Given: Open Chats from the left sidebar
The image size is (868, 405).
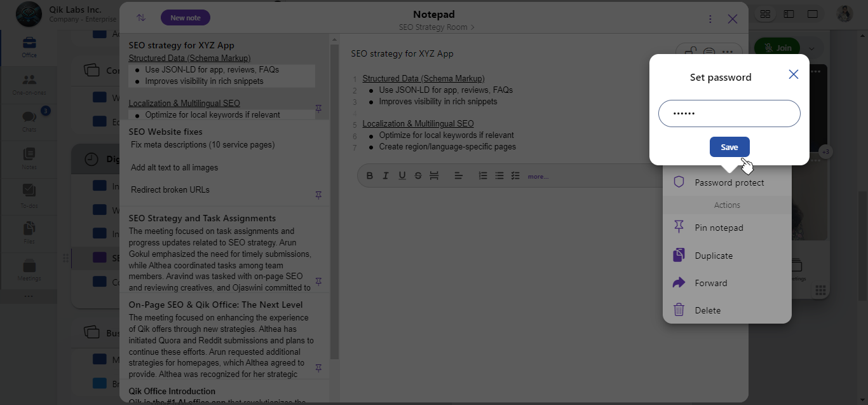Looking at the screenshot, I should pyautogui.click(x=29, y=118).
